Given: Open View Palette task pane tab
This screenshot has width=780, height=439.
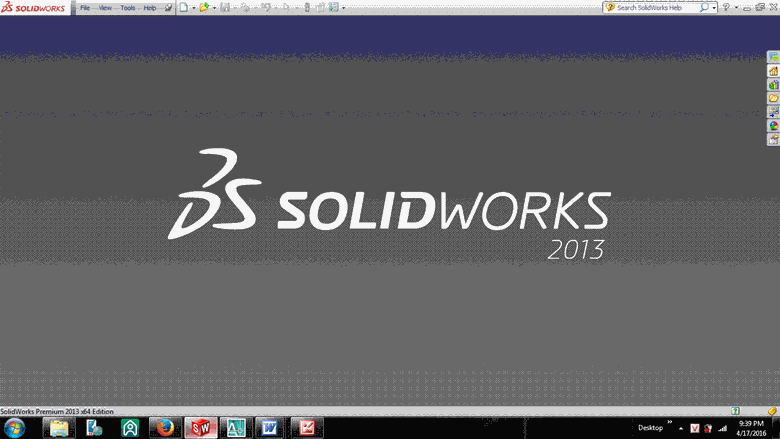Looking at the screenshot, I should [x=774, y=112].
